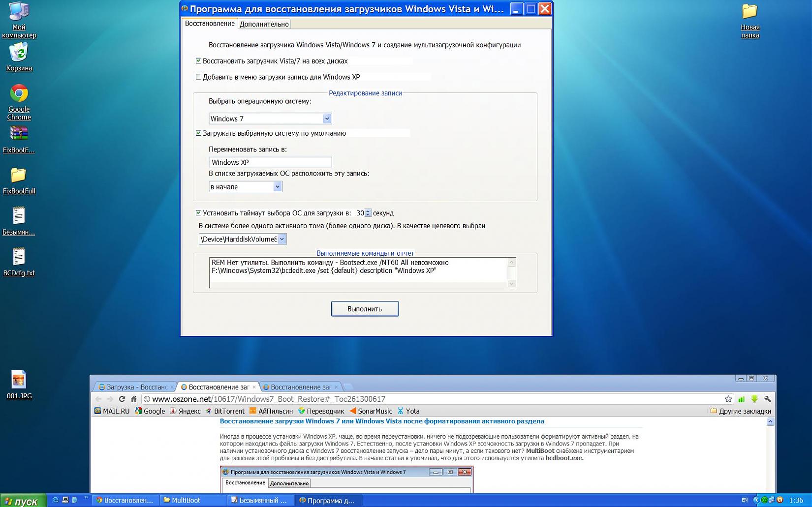Screen dimensions: 812x507
Task: Click the network computers tray icon
Action: point(772,500)
